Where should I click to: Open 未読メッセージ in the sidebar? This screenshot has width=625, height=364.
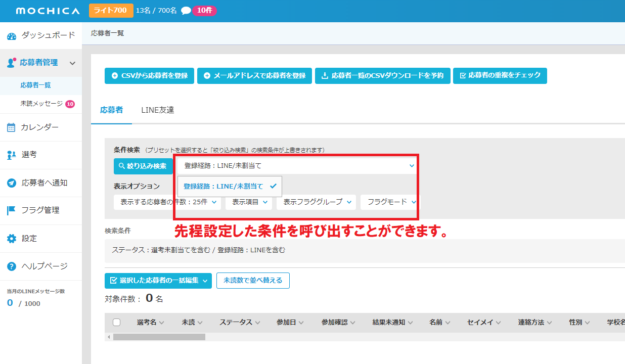coord(41,104)
